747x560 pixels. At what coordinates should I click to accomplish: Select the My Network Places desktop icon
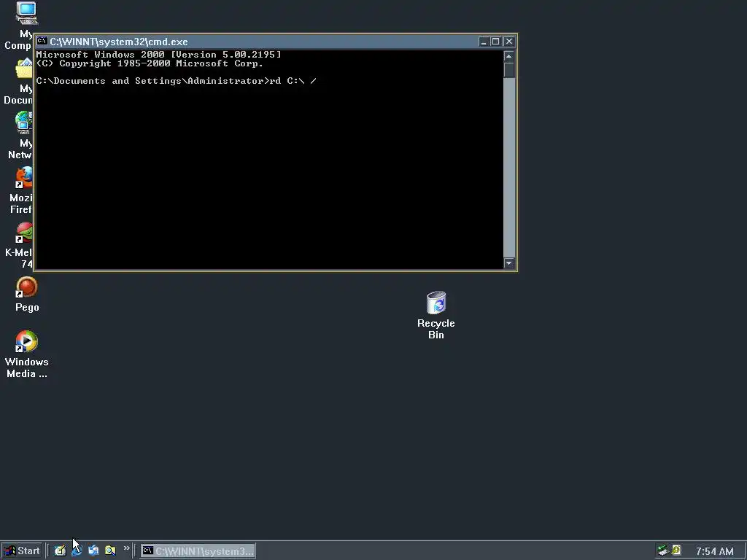(23, 122)
